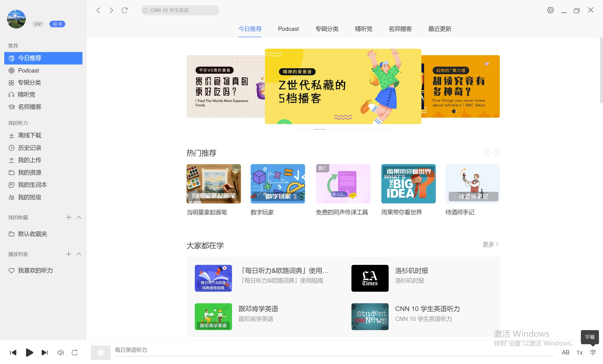Open the 历史记录 history page

pyautogui.click(x=30, y=148)
